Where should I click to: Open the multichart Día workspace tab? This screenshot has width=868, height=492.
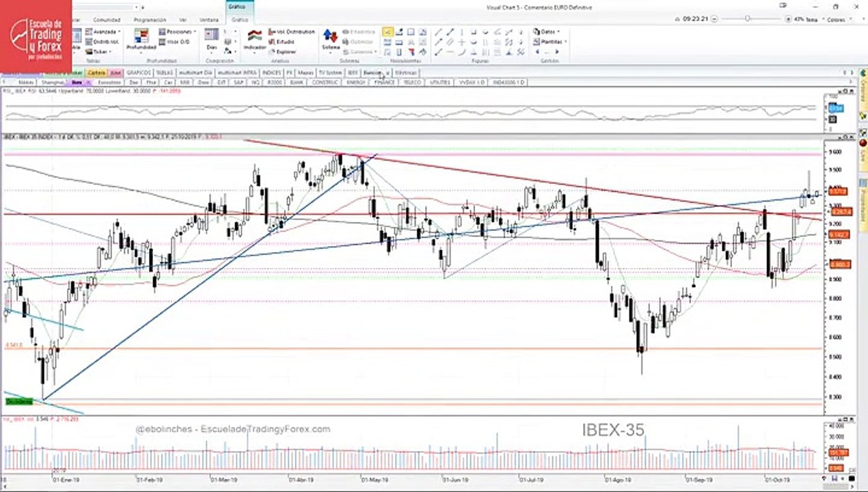195,72
